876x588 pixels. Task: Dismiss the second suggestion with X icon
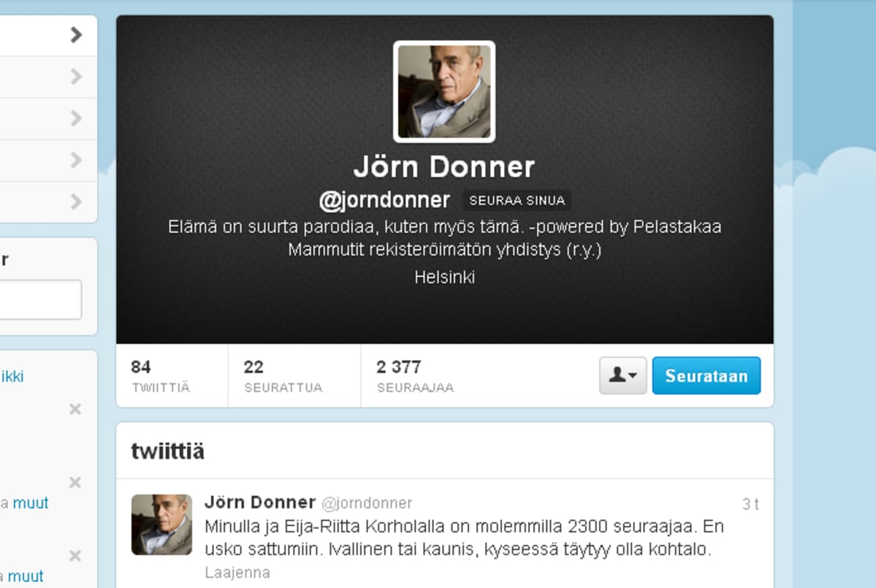click(x=75, y=482)
